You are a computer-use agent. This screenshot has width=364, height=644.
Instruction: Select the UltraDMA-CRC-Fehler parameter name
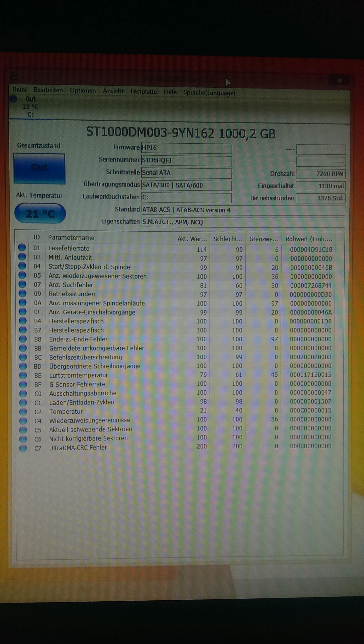[x=78, y=447]
